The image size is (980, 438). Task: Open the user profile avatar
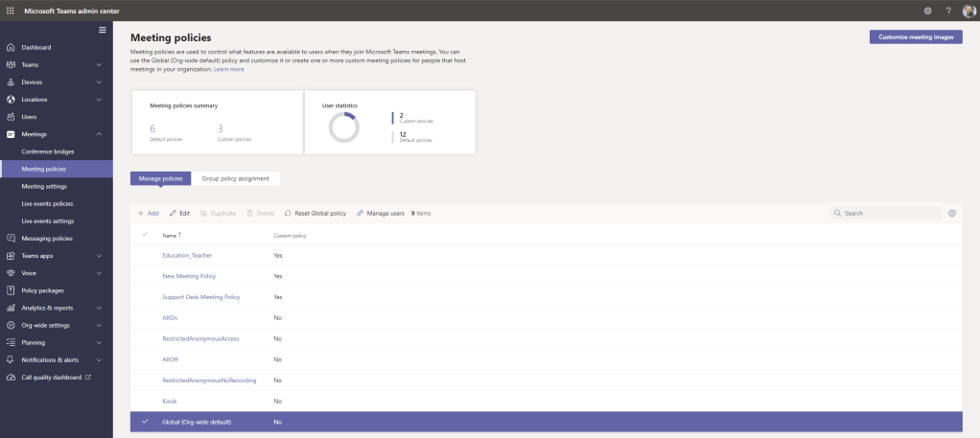(968, 11)
